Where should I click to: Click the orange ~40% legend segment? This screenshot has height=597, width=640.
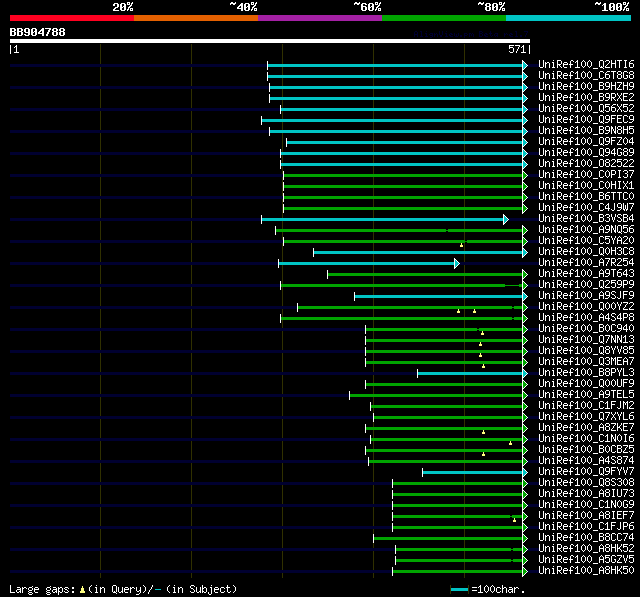point(196,18)
